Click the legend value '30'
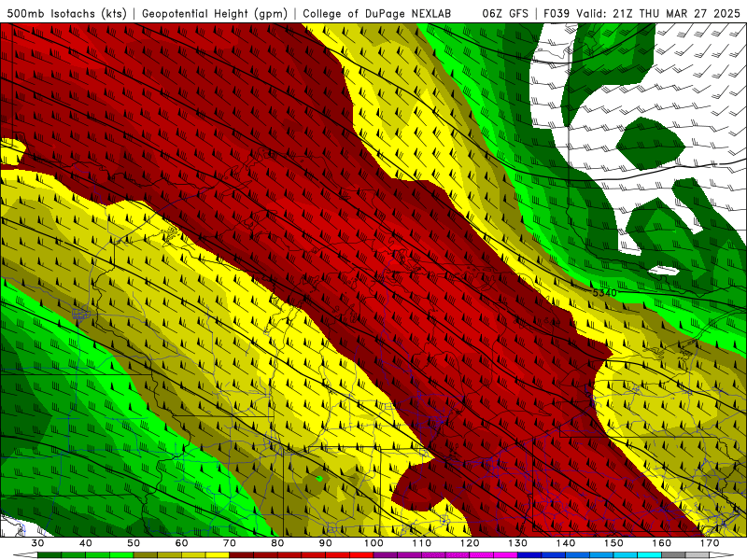Viewport: 747px width, 560px height. tap(37, 543)
